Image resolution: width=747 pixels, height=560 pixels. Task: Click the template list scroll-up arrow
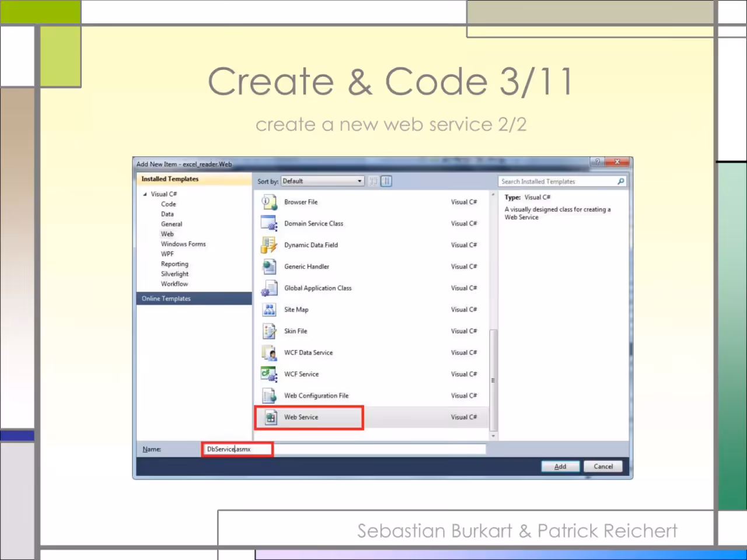(x=494, y=194)
